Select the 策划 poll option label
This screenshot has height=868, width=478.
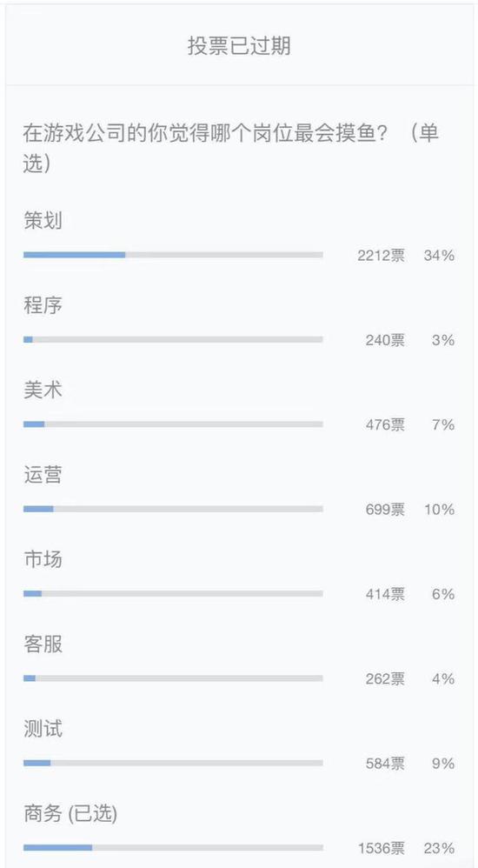(43, 221)
